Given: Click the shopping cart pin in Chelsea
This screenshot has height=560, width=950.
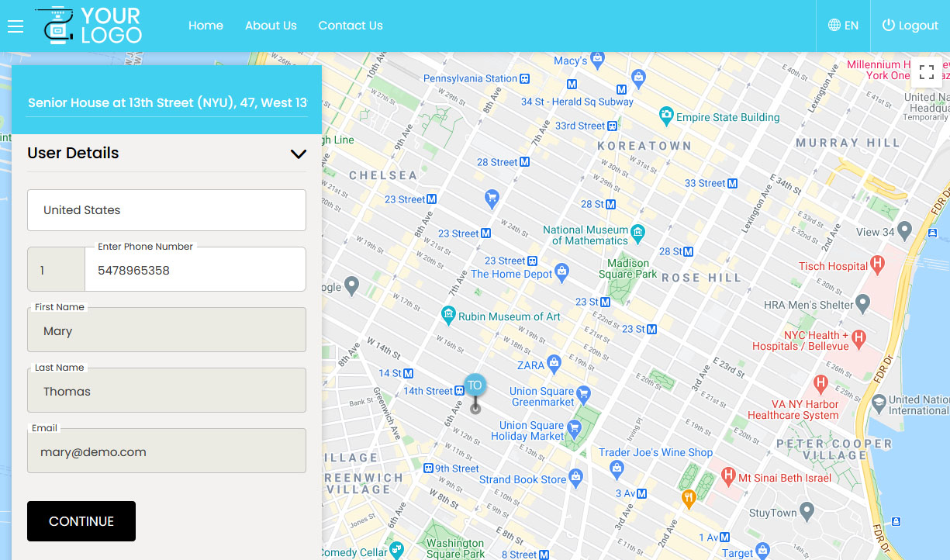Looking at the screenshot, I should pos(491,199).
